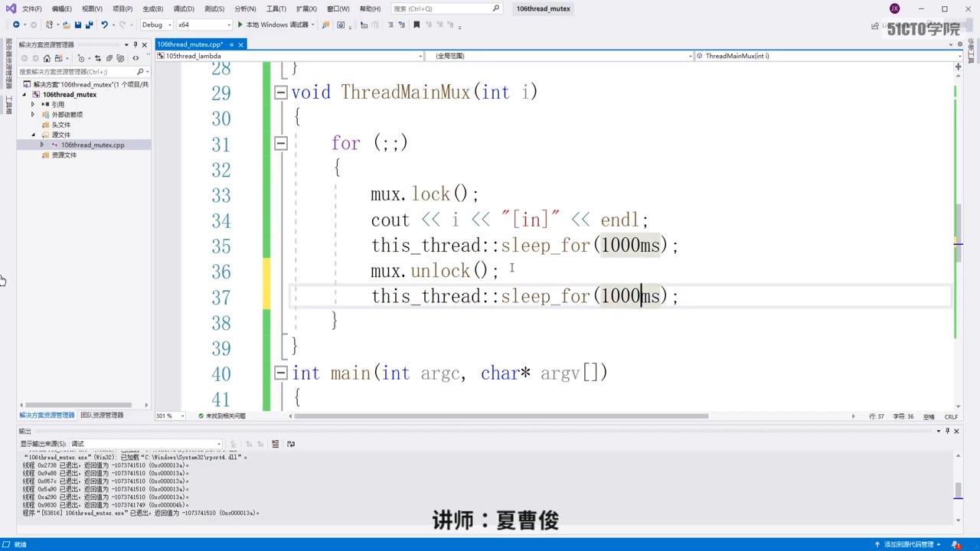Click the navigate backward arrow icon
Image resolution: width=980 pixels, height=551 pixels.
point(16,24)
